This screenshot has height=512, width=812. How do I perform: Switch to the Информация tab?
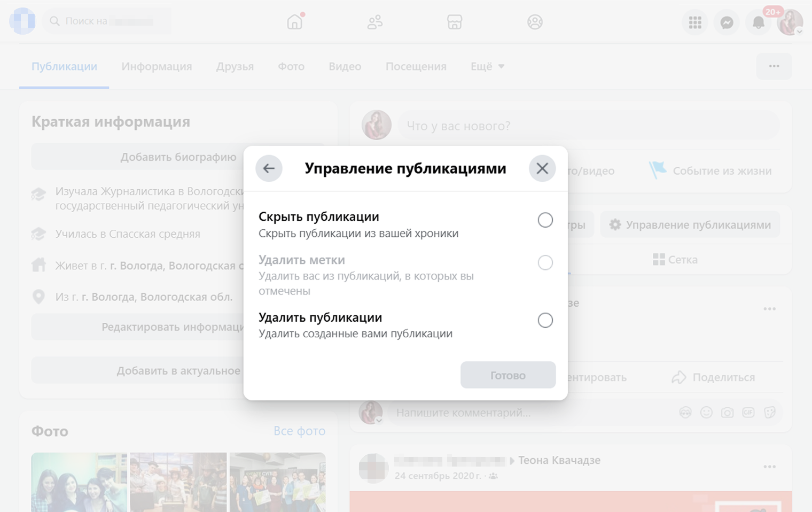point(157,66)
